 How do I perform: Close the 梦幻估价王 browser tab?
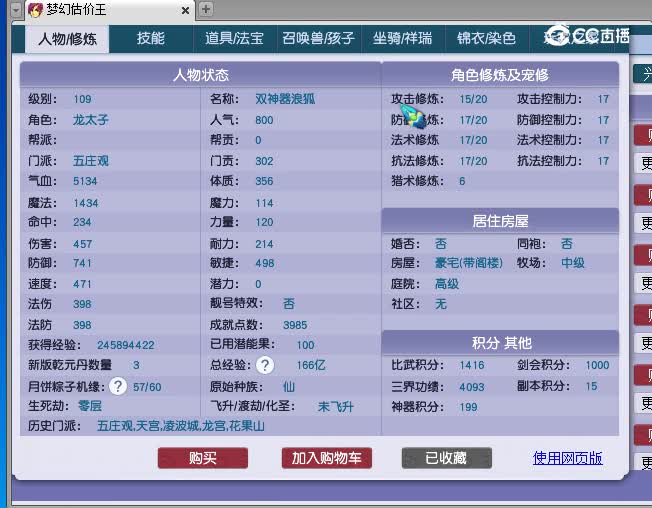click(x=185, y=10)
